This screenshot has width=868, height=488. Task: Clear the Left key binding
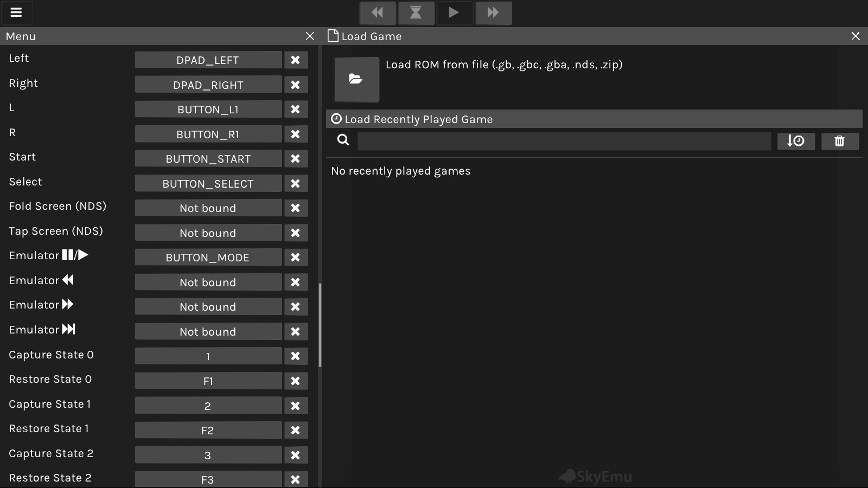pyautogui.click(x=296, y=60)
